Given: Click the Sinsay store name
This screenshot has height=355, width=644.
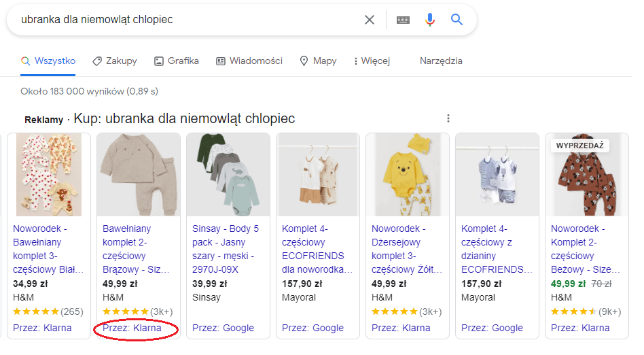Looking at the screenshot, I should 207,297.
